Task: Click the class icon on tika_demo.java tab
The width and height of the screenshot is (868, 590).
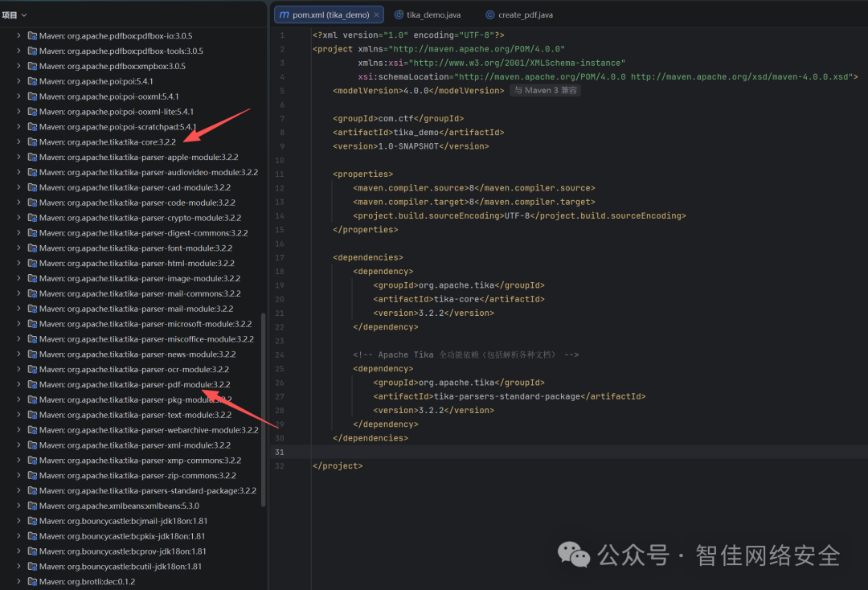Action: 399,14
